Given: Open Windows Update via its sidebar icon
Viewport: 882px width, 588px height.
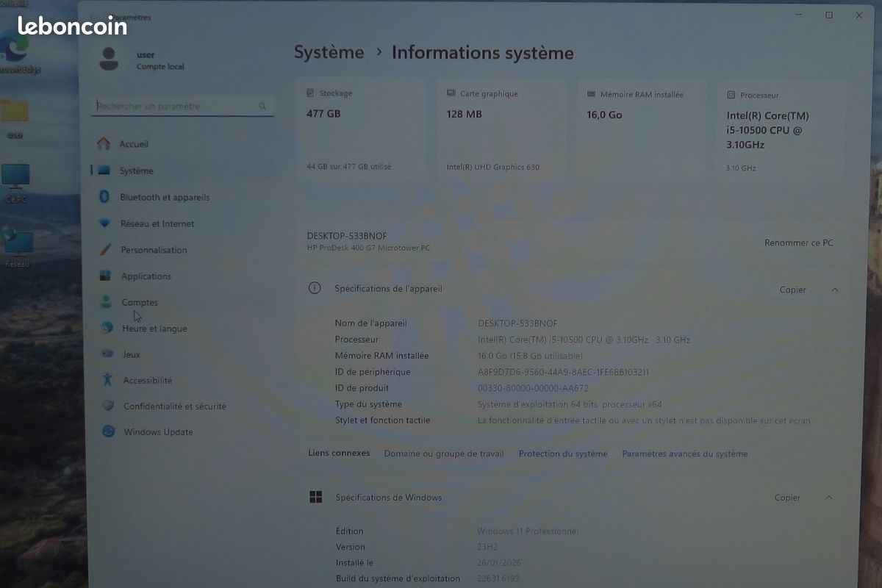Looking at the screenshot, I should 109,431.
